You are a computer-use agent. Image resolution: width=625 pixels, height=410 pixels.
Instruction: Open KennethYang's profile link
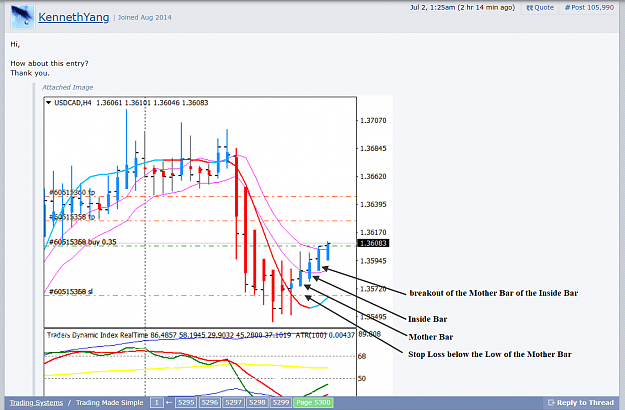pyautogui.click(x=73, y=17)
